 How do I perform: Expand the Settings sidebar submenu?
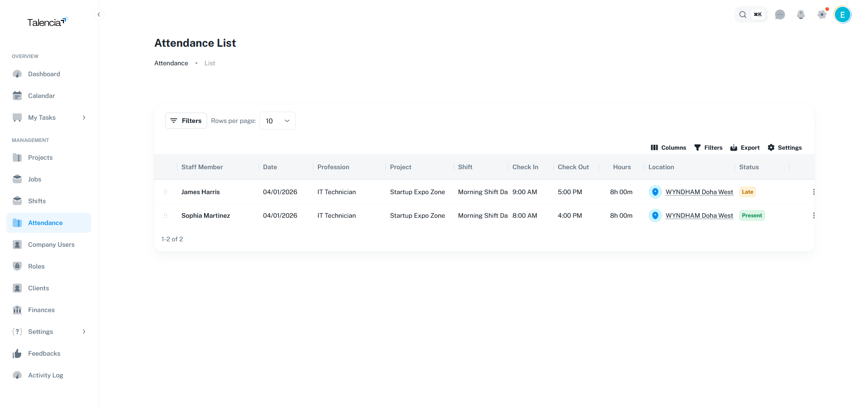click(x=84, y=332)
